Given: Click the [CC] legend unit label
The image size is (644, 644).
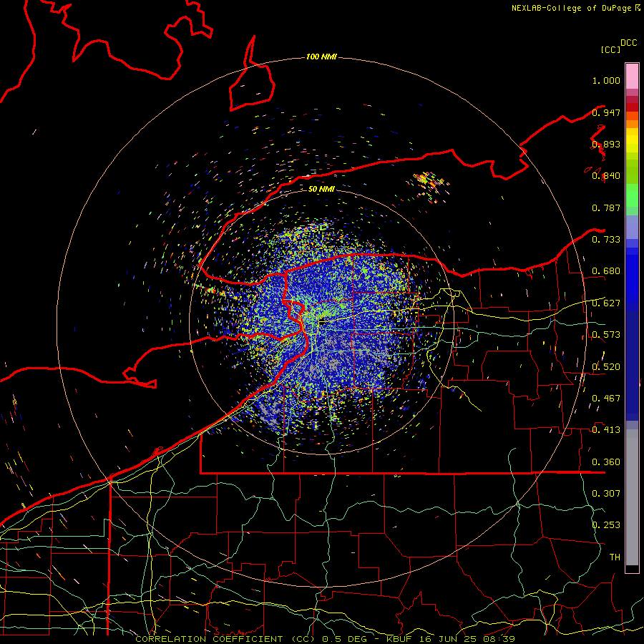Looking at the screenshot, I should [x=610, y=49].
